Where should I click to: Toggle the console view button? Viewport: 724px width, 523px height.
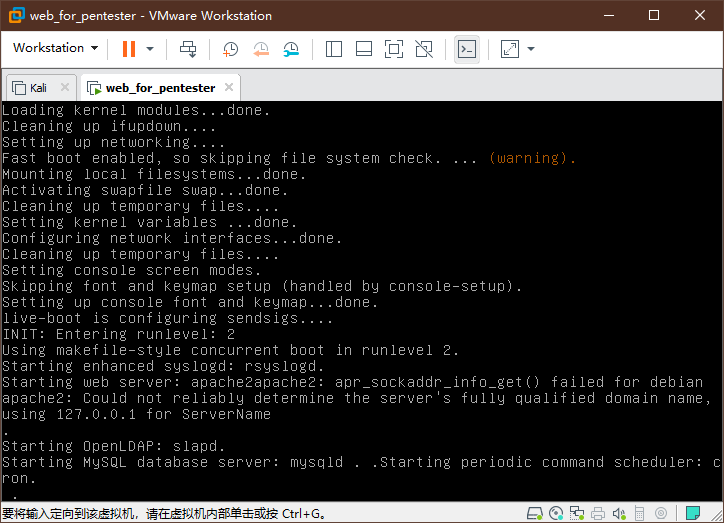coord(466,48)
